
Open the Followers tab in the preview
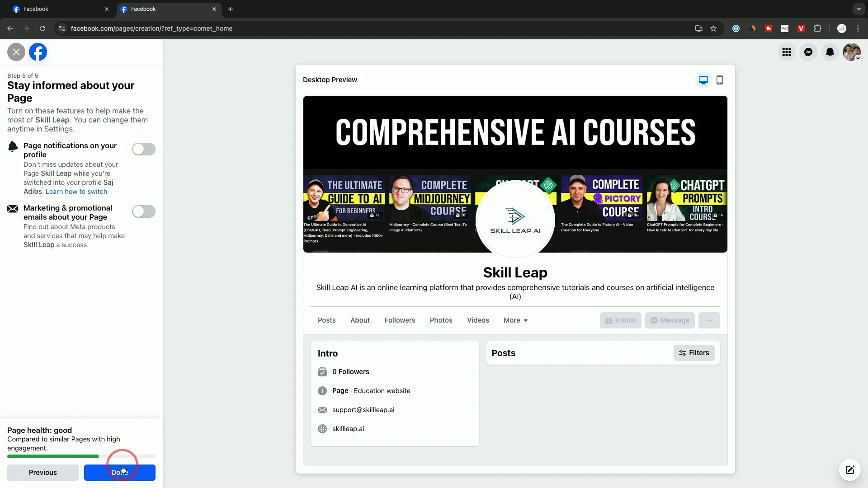click(x=400, y=320)
